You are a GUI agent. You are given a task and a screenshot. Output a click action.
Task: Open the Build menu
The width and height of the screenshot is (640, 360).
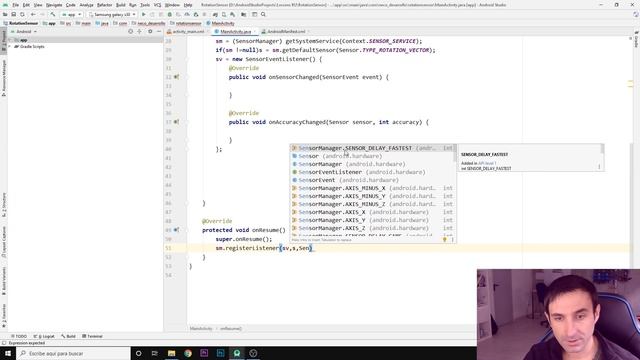[x=120, y=5]
